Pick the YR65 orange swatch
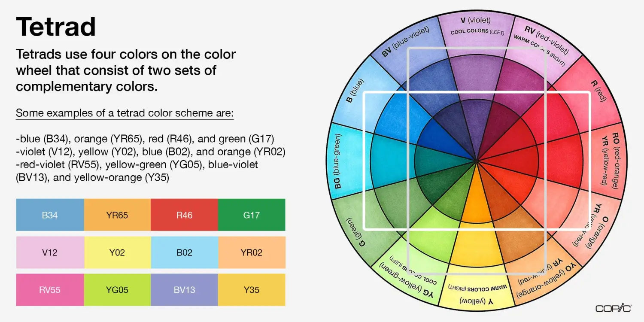The image size is (644, 322). [x=117, y=215]
